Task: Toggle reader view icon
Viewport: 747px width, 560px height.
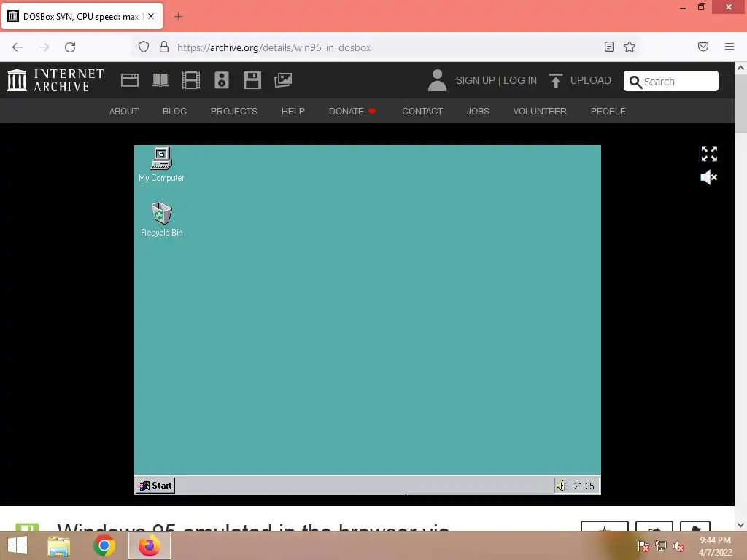Action: tap(608, 47)
